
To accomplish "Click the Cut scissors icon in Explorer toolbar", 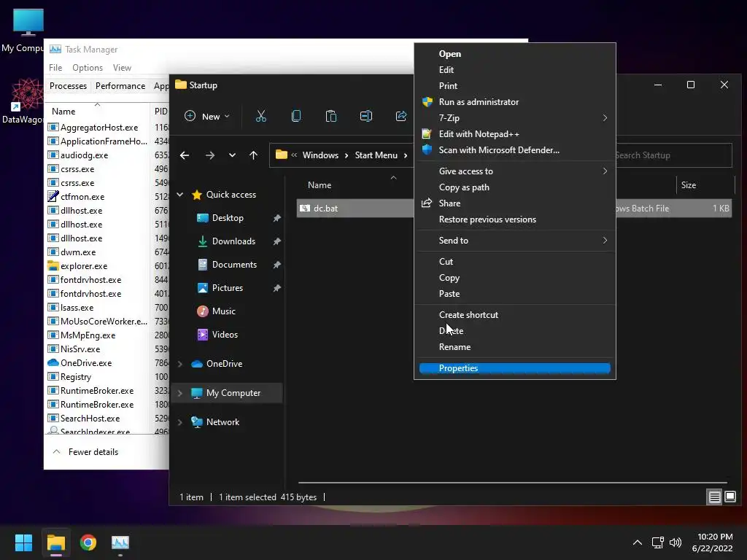I will (x=261, y=116).
